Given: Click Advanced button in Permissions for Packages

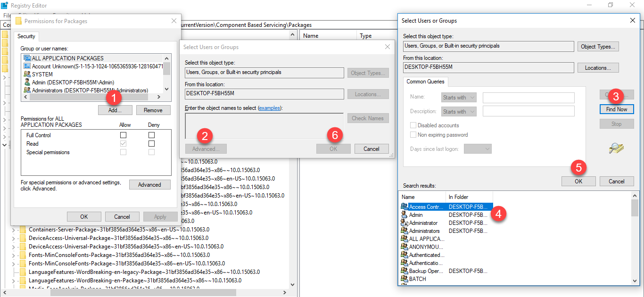Looking at the screenshot, I should (150, 185).
